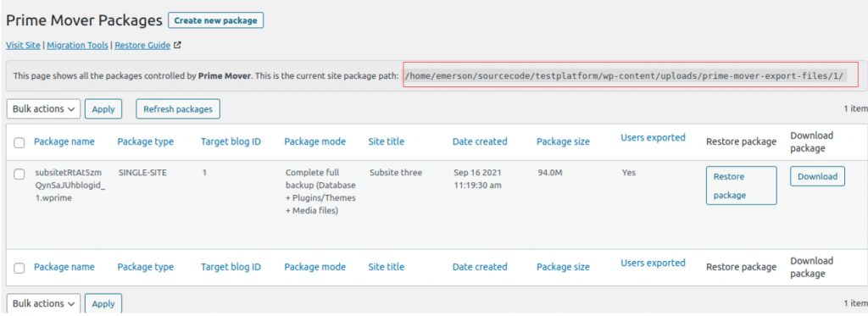Viewport: 868px width, 316px height.
Task: Sort by Users exported header column
Action: tap(653, 137)
